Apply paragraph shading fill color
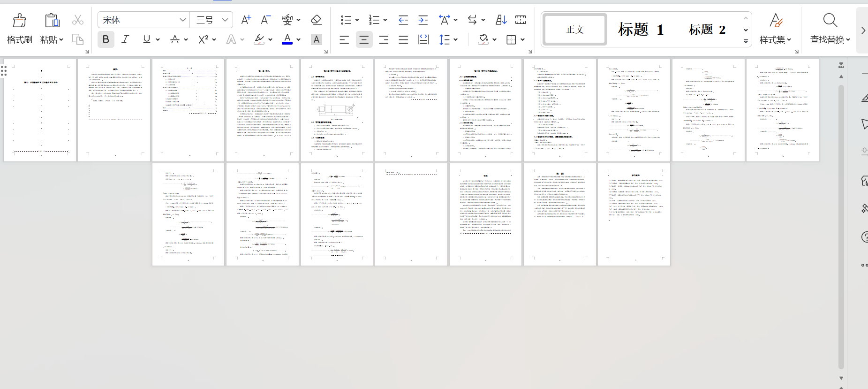Image resolution: width=868 pixels, height=389 pixels. pyautogui.click(x=483, y=39)
